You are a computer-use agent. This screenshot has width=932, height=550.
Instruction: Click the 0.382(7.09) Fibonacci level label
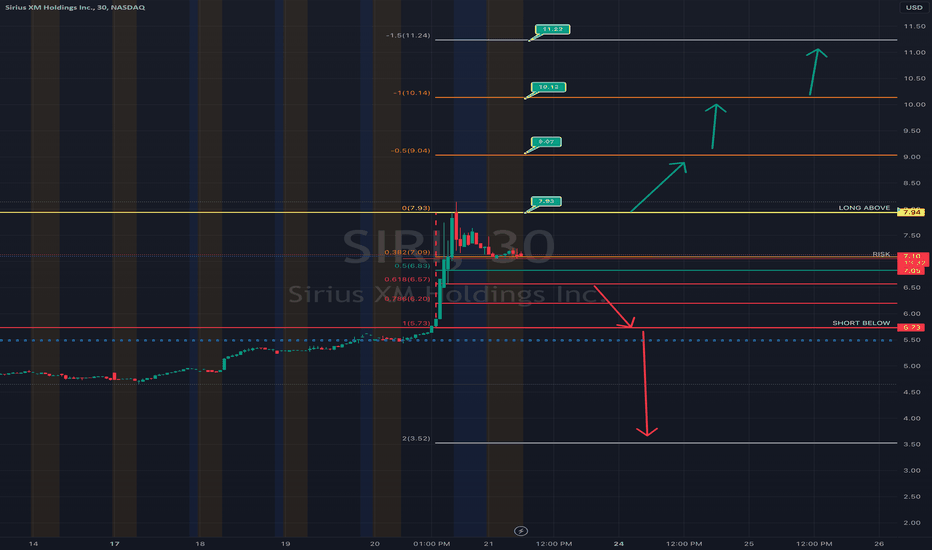(x=407, y=252)
